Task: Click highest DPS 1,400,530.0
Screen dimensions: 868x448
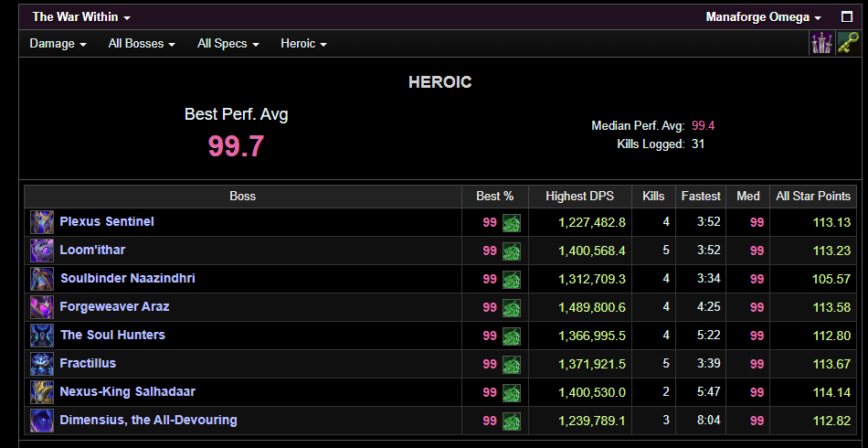Action: (592, 392)
